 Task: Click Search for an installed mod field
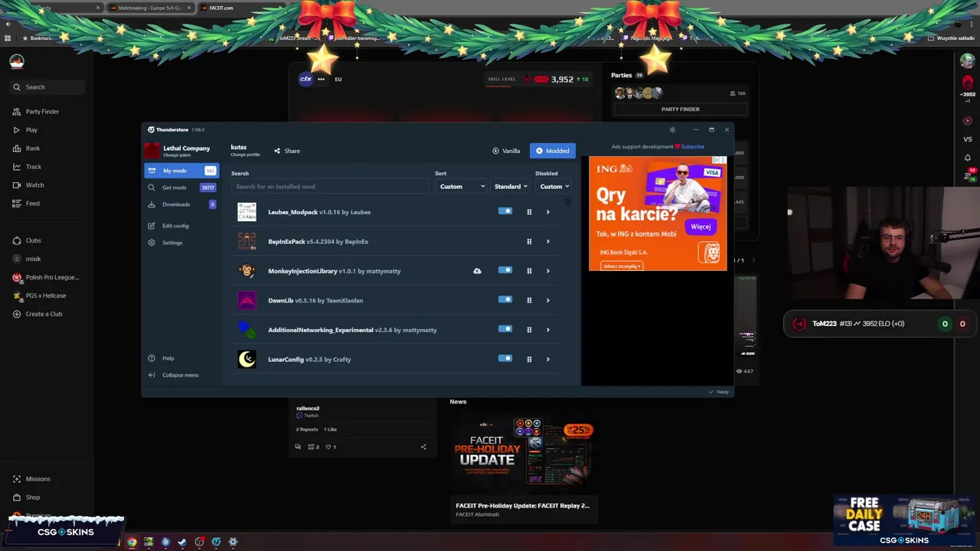coord(330,187)
